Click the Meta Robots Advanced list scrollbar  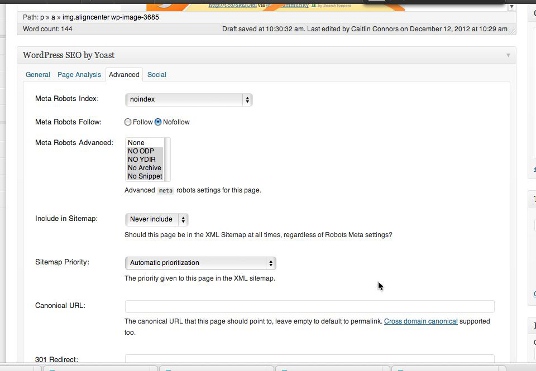(167, 159)
